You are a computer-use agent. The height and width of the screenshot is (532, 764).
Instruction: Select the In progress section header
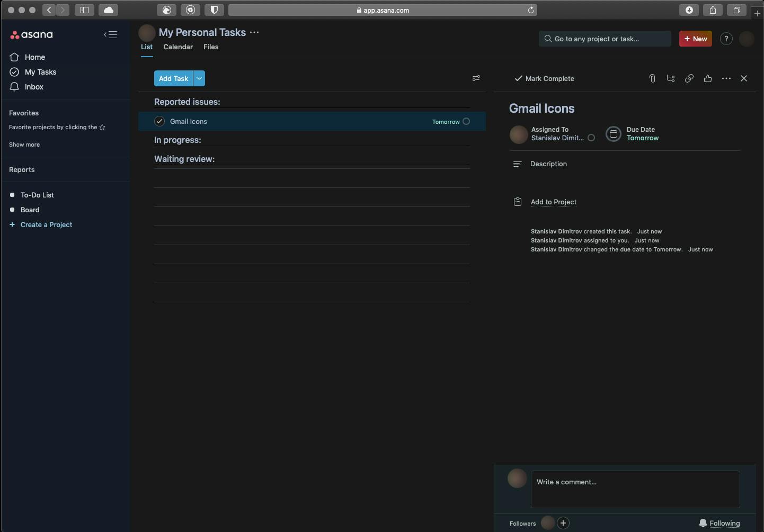[x=177, y=140]
